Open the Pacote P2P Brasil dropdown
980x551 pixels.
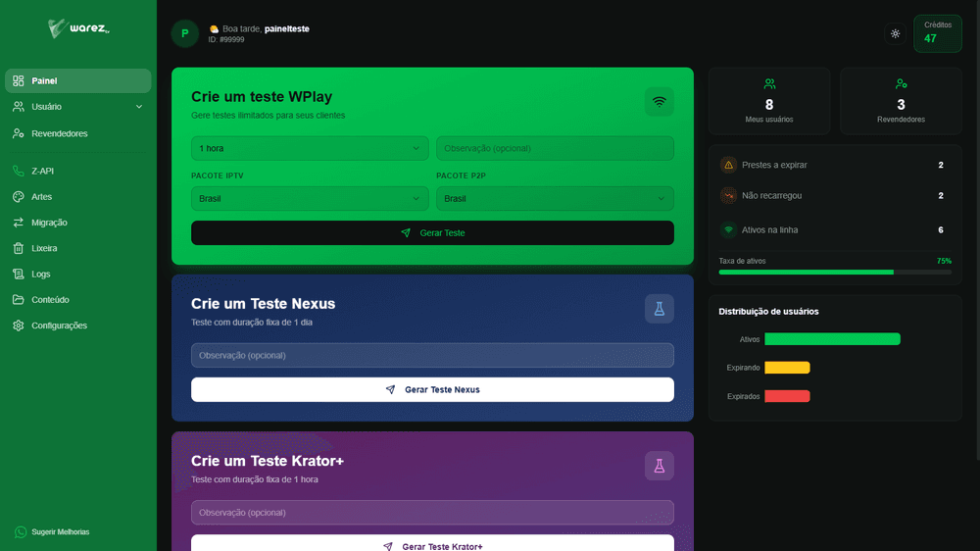point(555,198)
